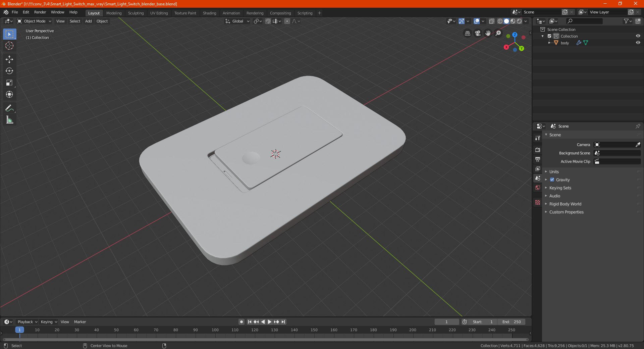Pick the Rotate tool
Image resolution: width=644 pixels, height=349 pixels.
(x=9, y=71)
